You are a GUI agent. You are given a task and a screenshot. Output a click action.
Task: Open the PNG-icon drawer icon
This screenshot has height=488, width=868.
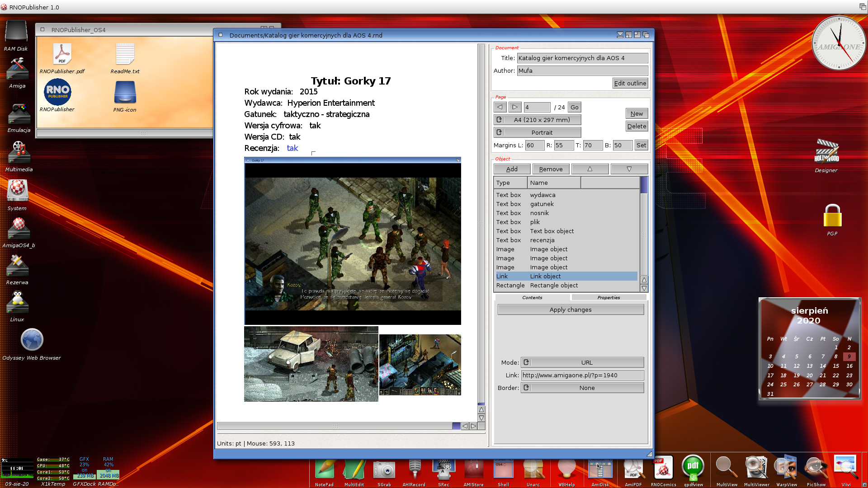tap(125, 92)
